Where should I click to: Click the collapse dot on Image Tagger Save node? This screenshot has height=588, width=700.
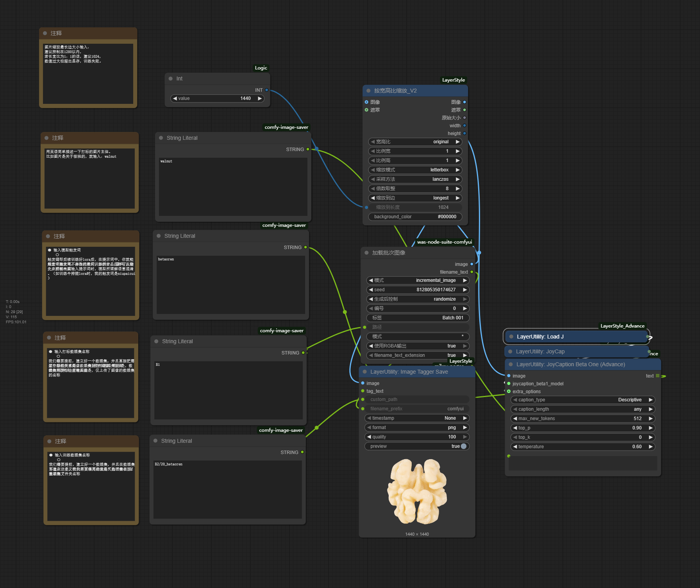click(365, 372)
